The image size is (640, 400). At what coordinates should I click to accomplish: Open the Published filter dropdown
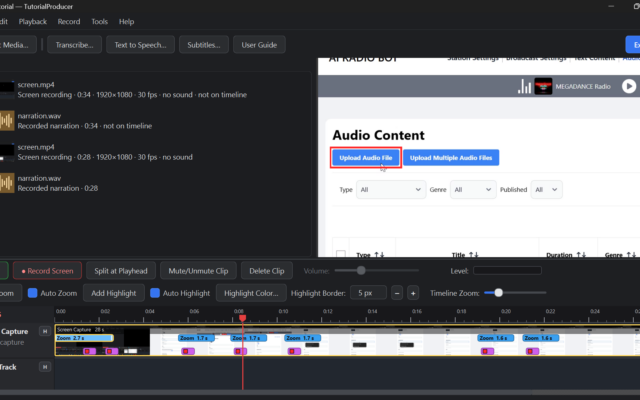[x=547, y=189]
